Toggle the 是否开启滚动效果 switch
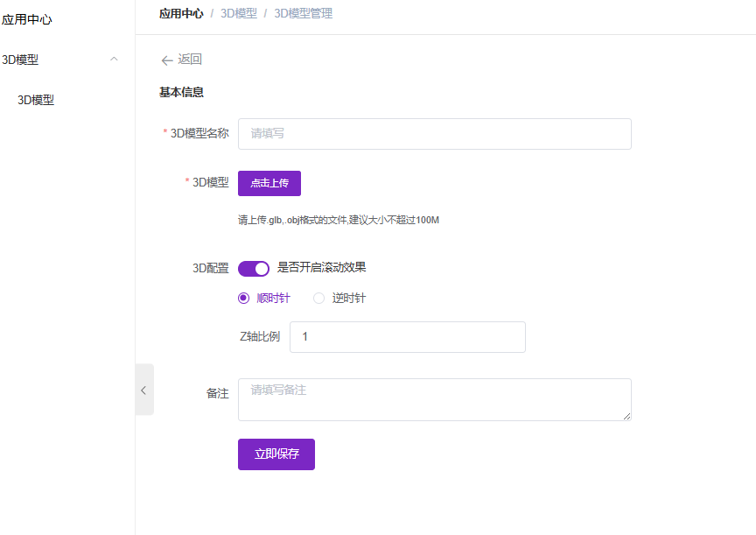Viewport: 756px width, 535px height. (254, 268)
